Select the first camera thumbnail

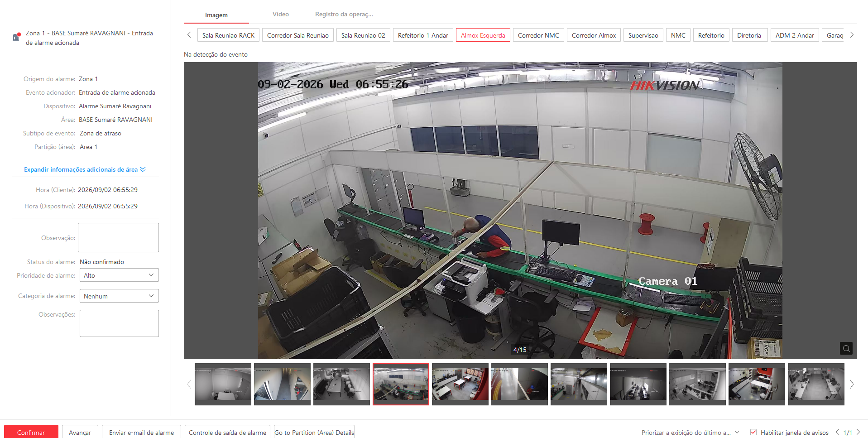[223, 384]
